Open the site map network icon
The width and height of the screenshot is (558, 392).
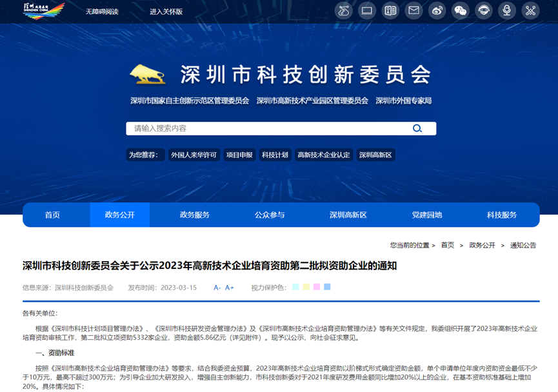coord(530,10)
